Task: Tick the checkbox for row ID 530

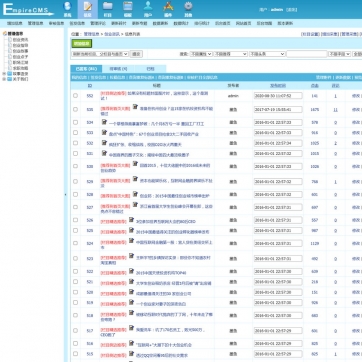Action: [x=75, y=166]
